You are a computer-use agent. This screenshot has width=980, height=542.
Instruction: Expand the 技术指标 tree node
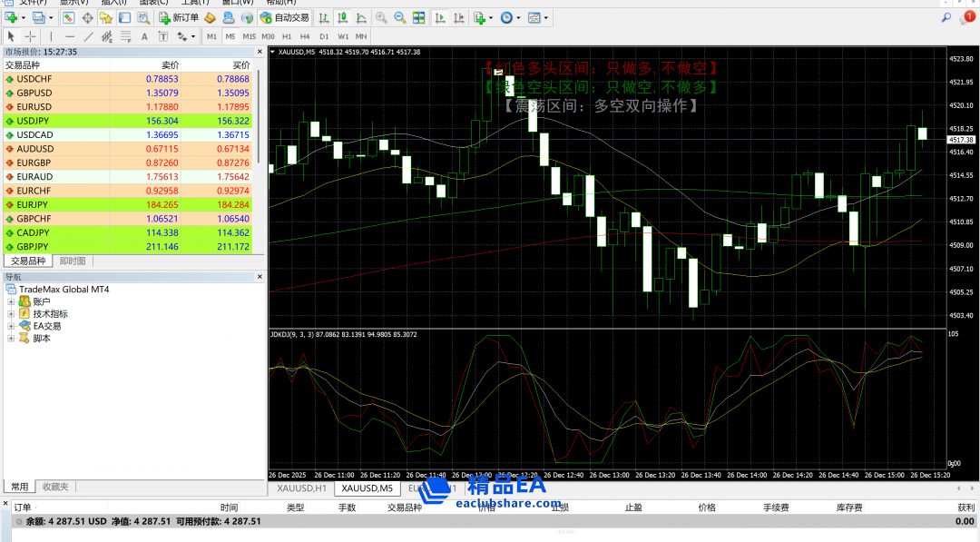[12, 313]
